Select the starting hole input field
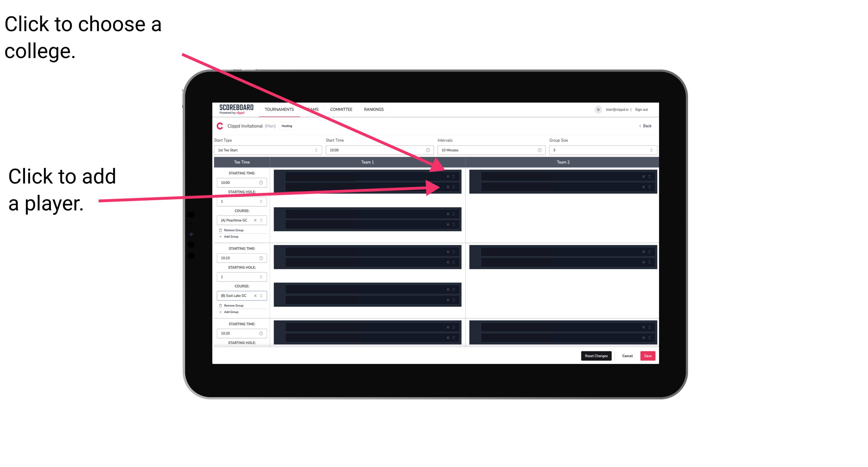 pos(240,202)
